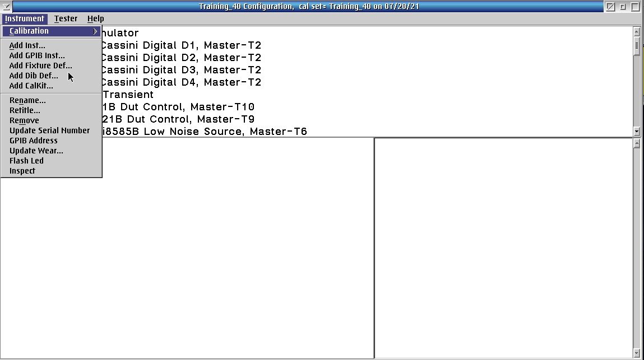Choose Remove from the Instrument menu
The image size is (644, 360).
coord(24,120)
